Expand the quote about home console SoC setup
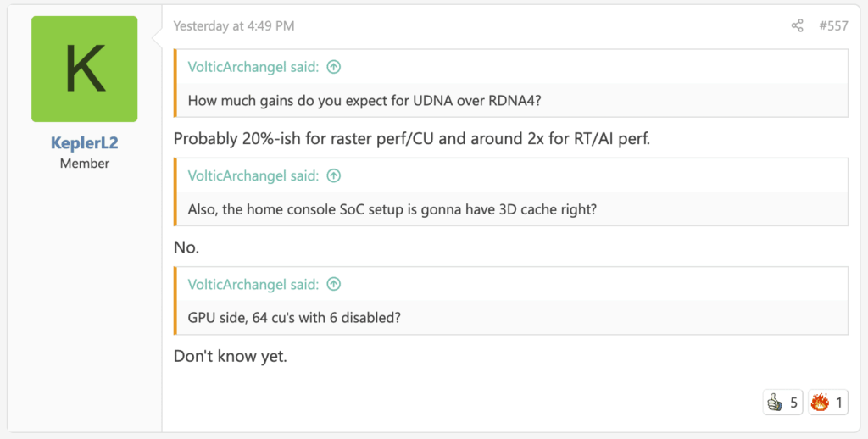 [x=392, y=208]
